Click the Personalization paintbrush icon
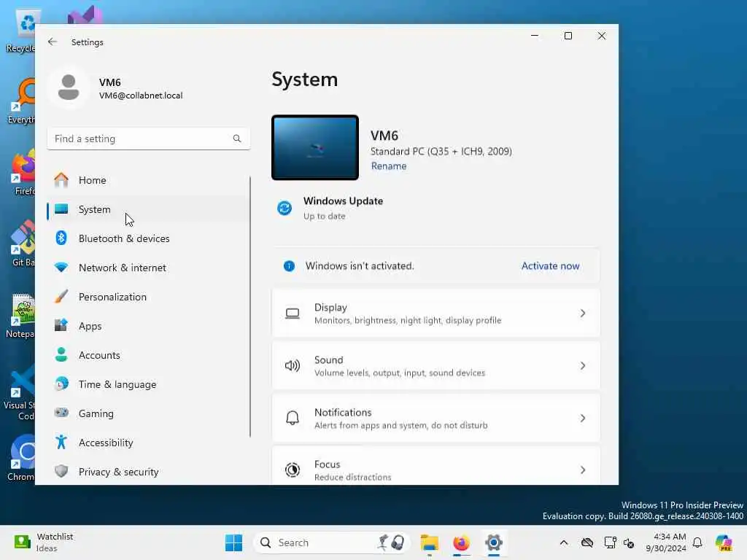 (x=61, y=296)
